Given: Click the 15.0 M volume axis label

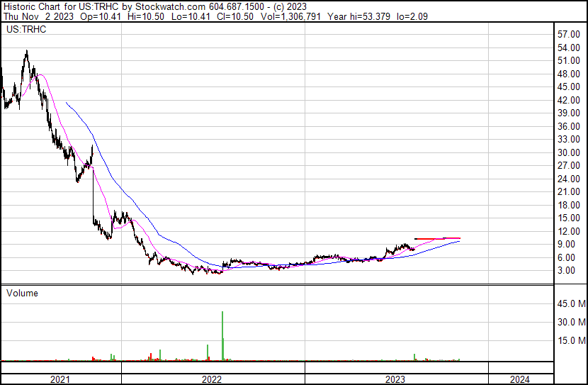Looking at the screenshot, I should click(x=572, y=340).
